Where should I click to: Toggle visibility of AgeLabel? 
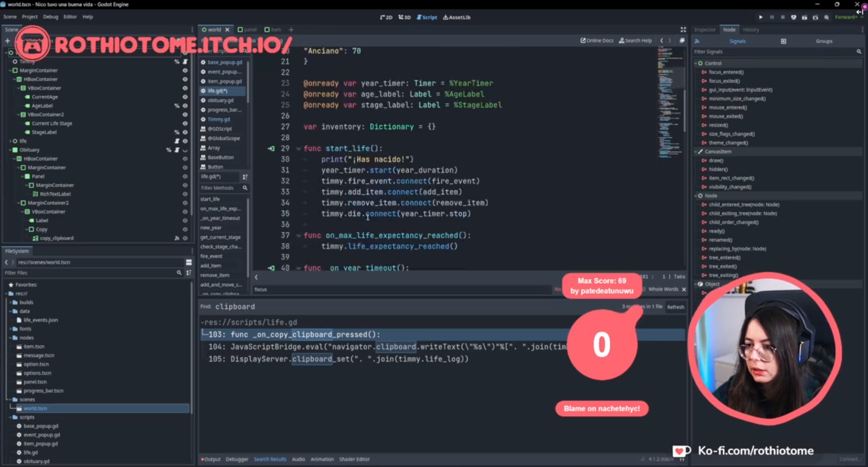185,106
